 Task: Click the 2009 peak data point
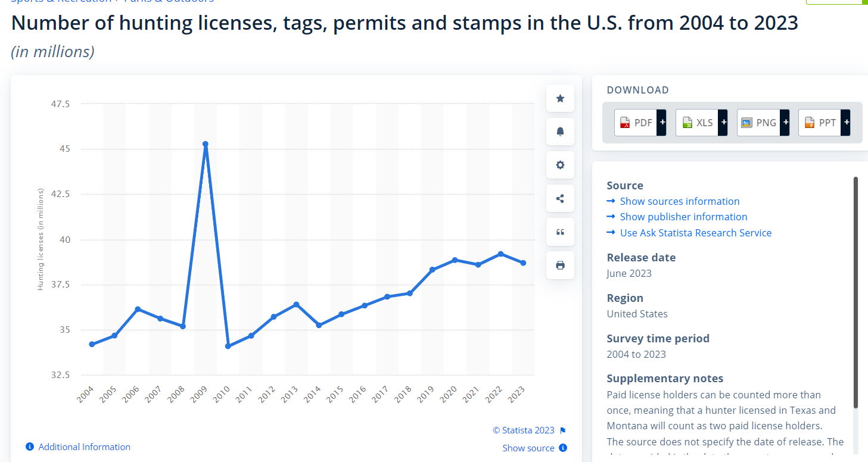(x=206, y=144)
